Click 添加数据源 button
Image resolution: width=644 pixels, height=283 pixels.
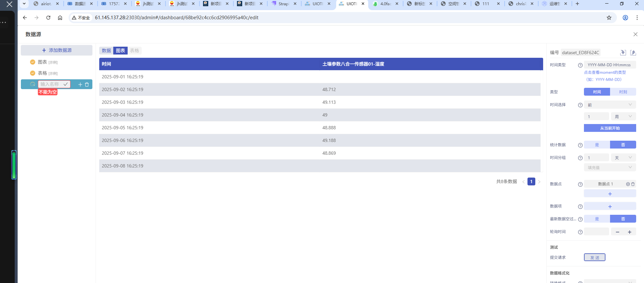pyautogui.click(x=57, y=50)
